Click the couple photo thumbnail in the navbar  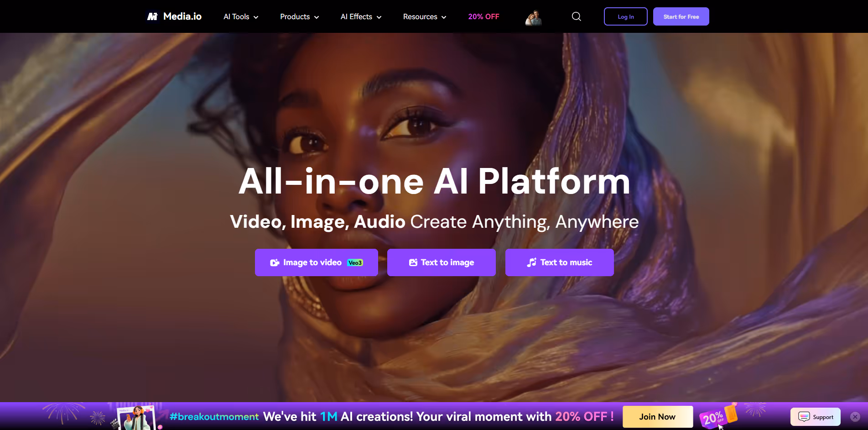pyautogui.click(x=533, y=17)
